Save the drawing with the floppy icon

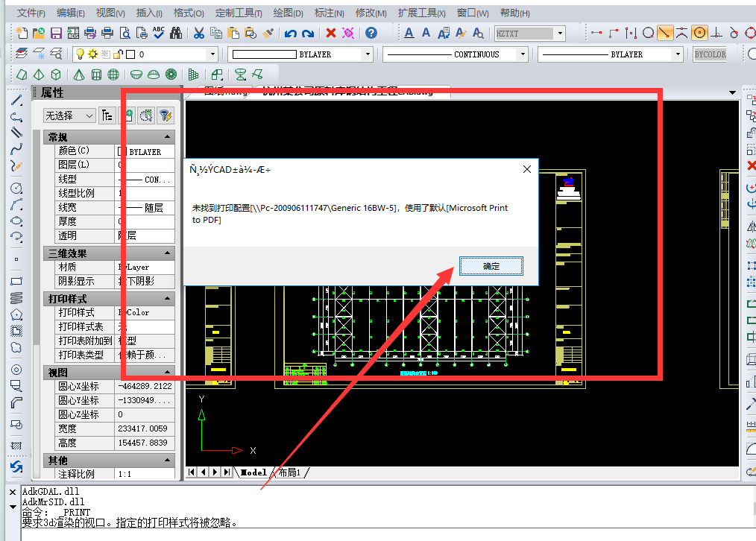pos(56,33)
